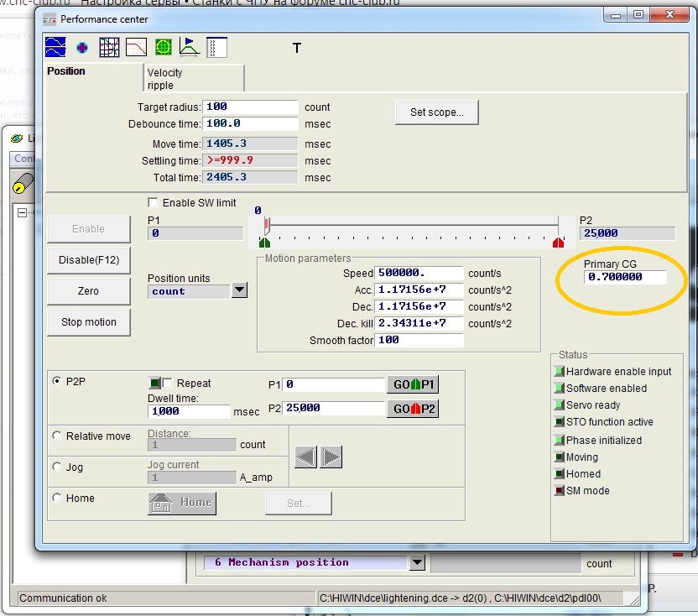Click the Dwell time input field
This screenshot has width=698, height=616.
pyautogui.click(x=189, y=411)
